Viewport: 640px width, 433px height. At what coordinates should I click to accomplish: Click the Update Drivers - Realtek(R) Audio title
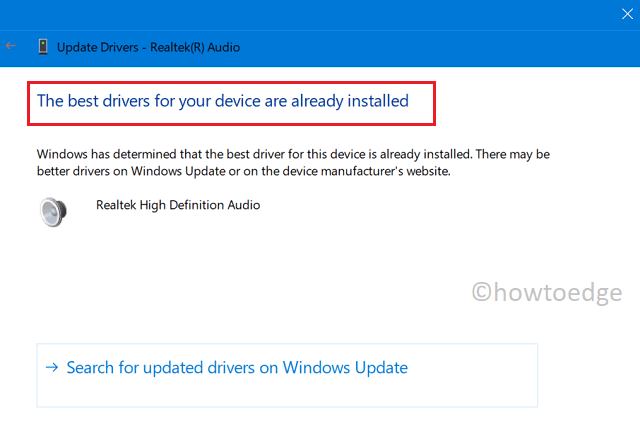(148, 47)
